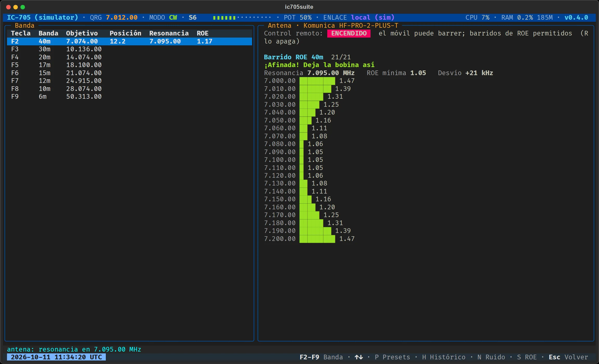The height and width of the screenshot is (364, 599).
Task: Select the F6 15m band row
Action: click(129, 73)
